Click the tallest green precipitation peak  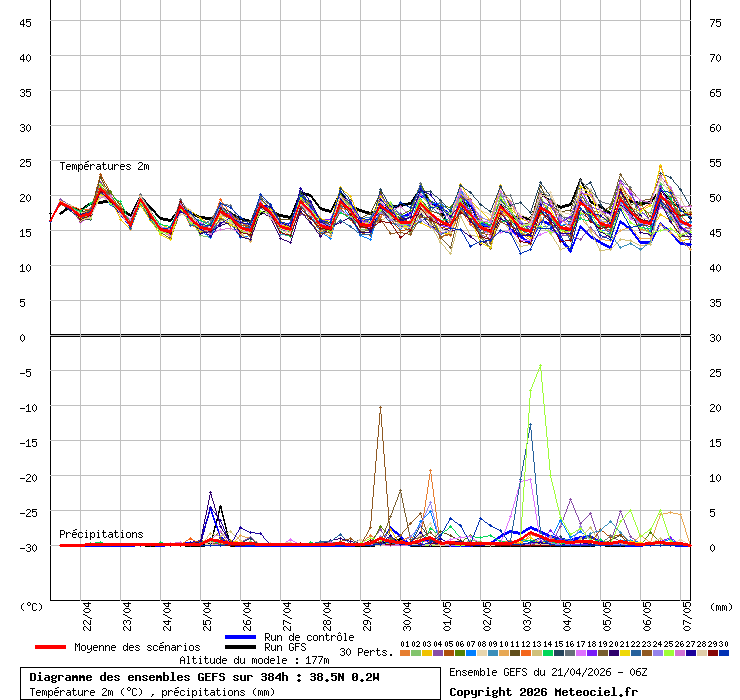(x=541, y=366)
